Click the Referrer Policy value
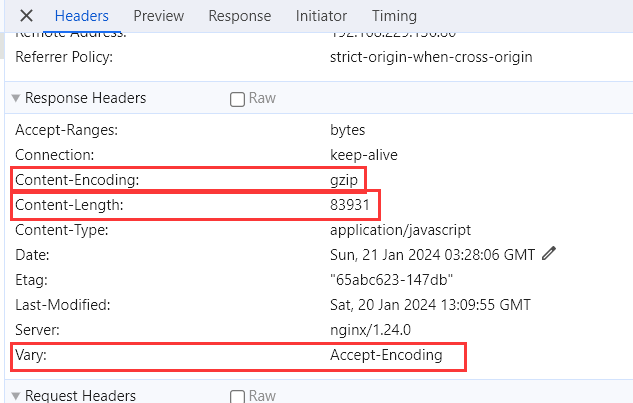The height and width of the screenshot is (403, 633). tap(431, 57)
